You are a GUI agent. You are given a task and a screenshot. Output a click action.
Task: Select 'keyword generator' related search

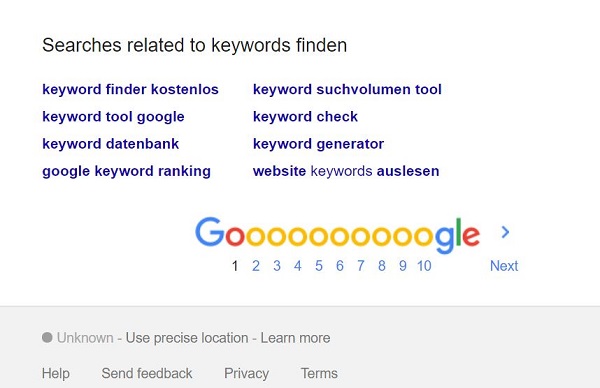point(318,144)
